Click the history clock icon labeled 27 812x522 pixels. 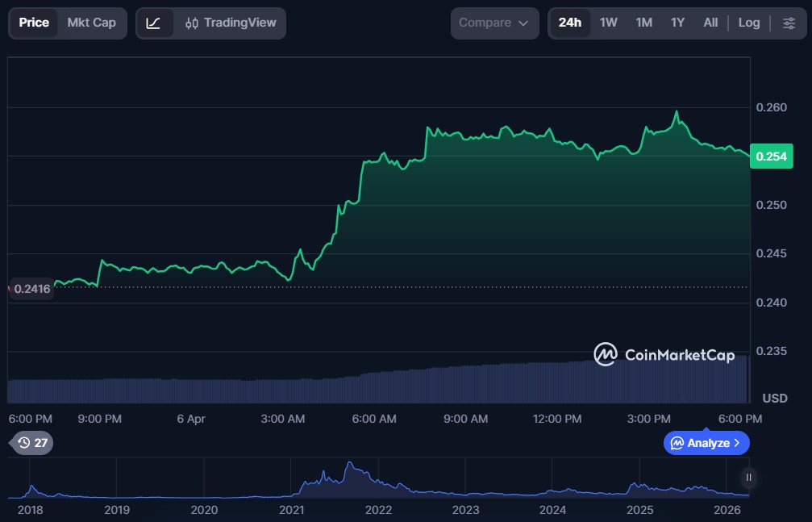(x=32, y=442)
